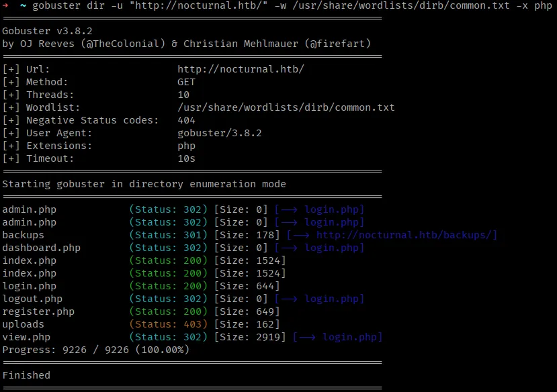The image size is (557, 392).
Task: Click the red prompt arrow
Action: (5, 5)
